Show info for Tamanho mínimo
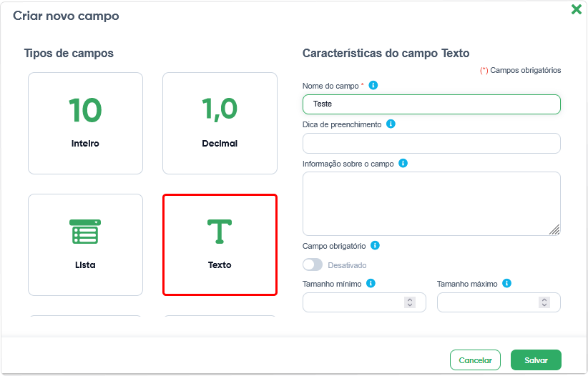 tap(371, 283)
